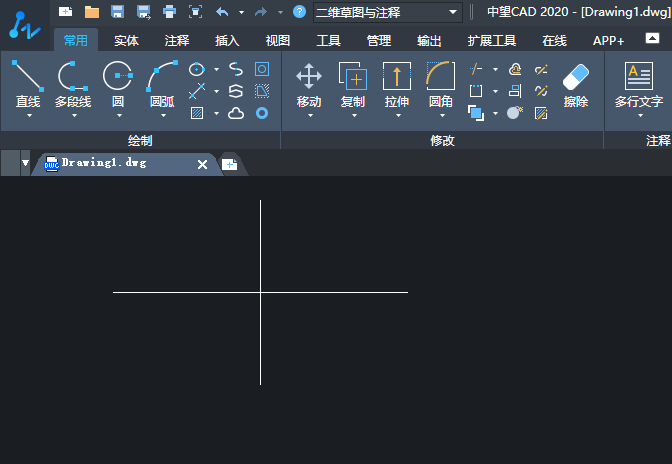Switch to the 常用 ribbon tab
The width and height of the screenshot is (672, 464).
click(x=76, y=40)
